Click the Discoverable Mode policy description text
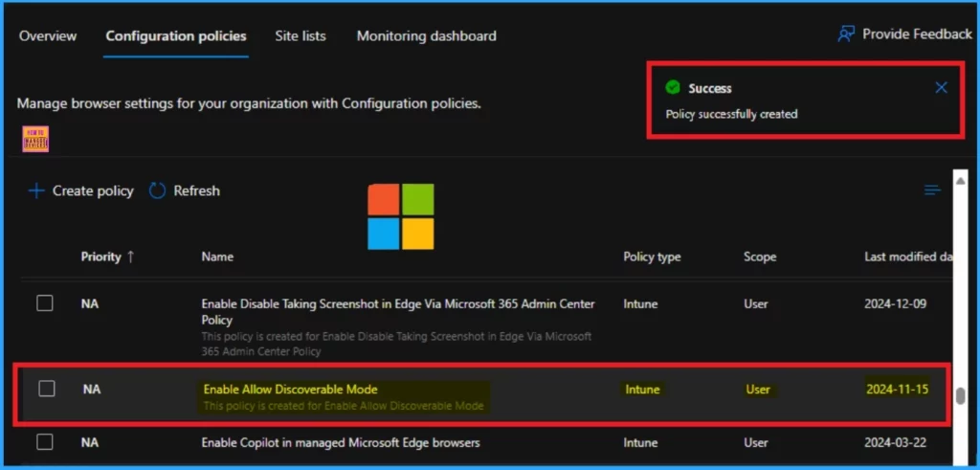 [x=344, y=406]
